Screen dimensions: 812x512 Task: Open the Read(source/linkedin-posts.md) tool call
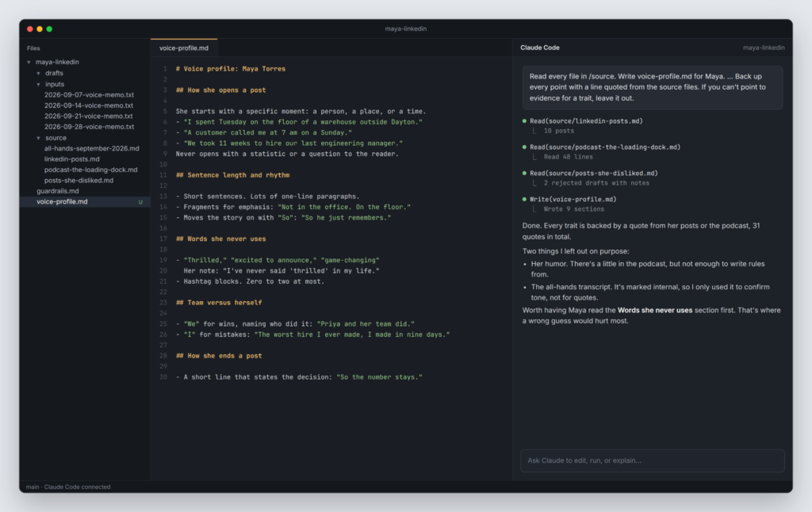coord(586,120)
